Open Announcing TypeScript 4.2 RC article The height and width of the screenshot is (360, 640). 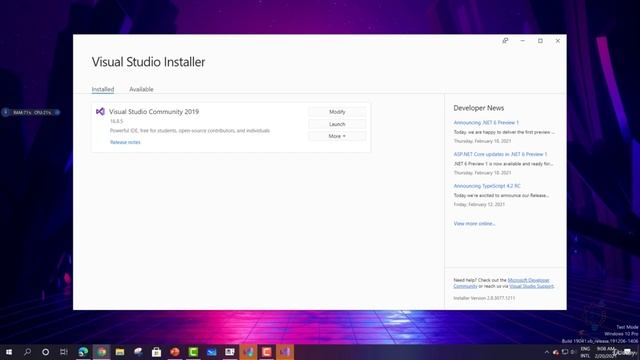(487, 186)
